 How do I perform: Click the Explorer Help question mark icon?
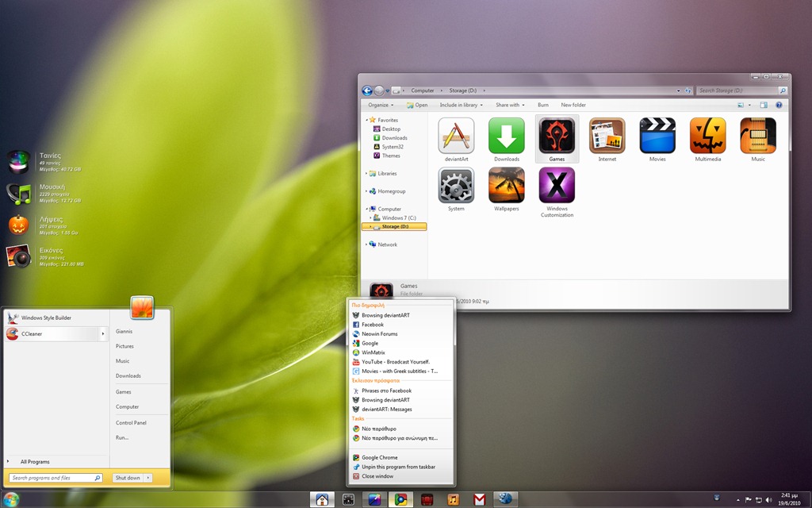tap(779, 105)
